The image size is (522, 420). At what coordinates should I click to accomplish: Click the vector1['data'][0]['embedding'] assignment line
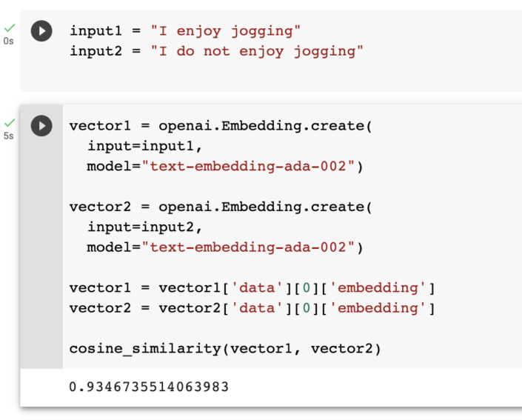[252, 287]
